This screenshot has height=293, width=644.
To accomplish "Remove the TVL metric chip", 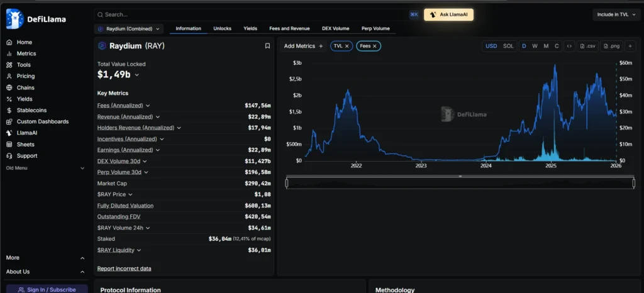I will tap(347, 46).
